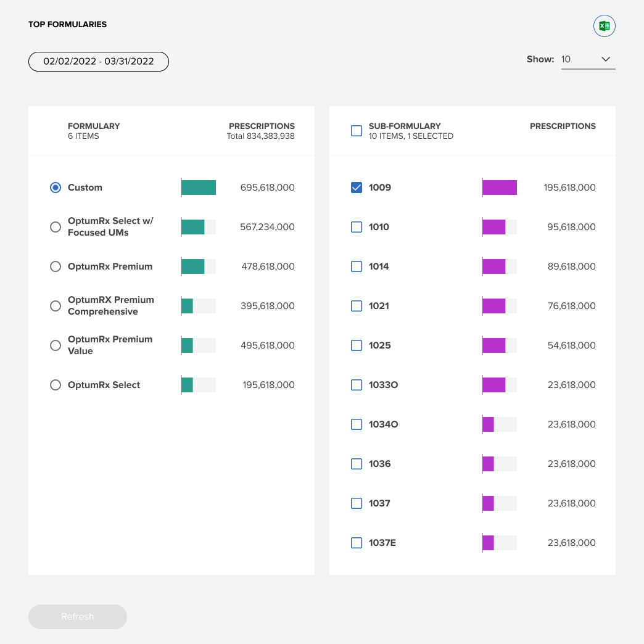Uncheck sub-formulary 1009

coord(357,188)
